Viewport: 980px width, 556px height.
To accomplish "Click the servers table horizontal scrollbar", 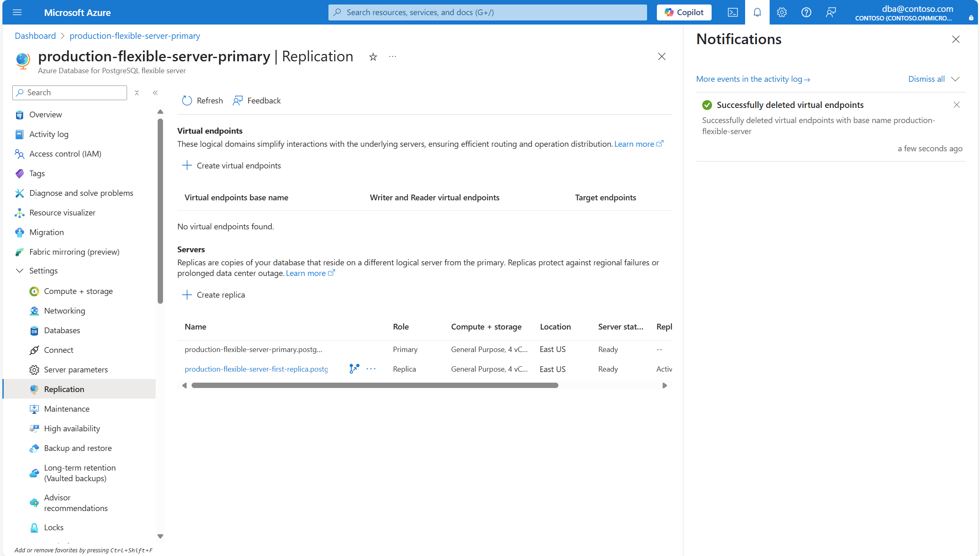I will (375, 386).
